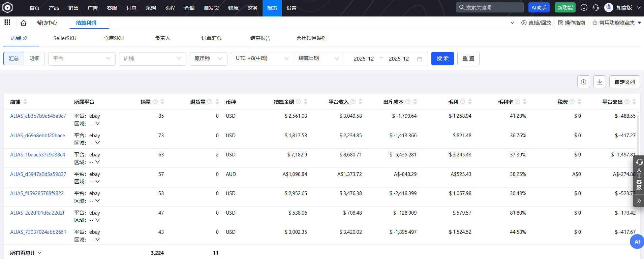The height and width of the screenshot is (259, 644).
Task: Click the download clock icon in header
Action: pos(584,8)
